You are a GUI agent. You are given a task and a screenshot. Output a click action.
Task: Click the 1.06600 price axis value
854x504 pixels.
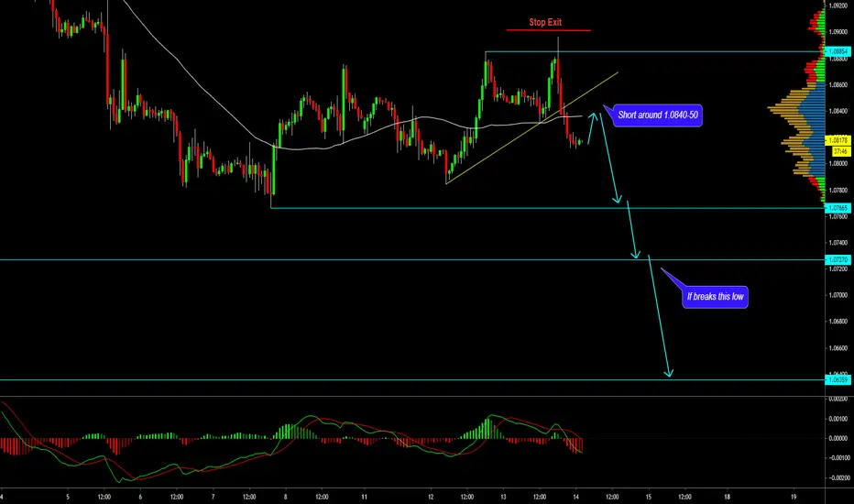[838, 348]
